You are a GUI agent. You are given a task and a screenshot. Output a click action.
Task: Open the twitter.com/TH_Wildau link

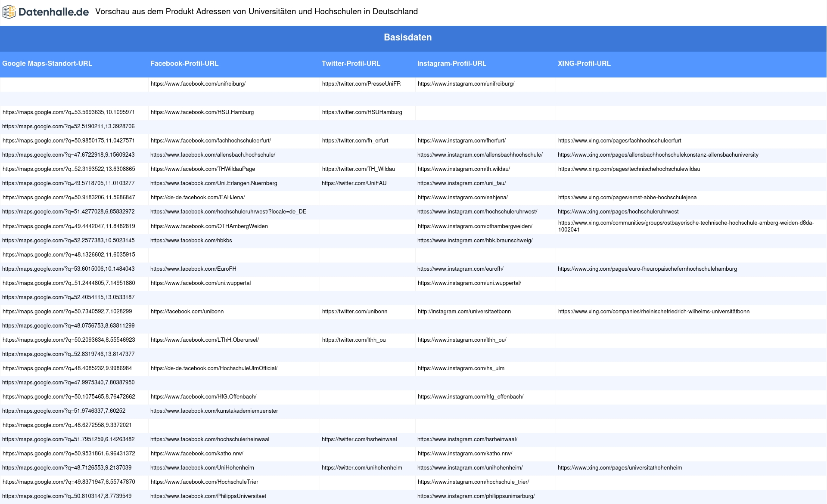pos(359,169)
